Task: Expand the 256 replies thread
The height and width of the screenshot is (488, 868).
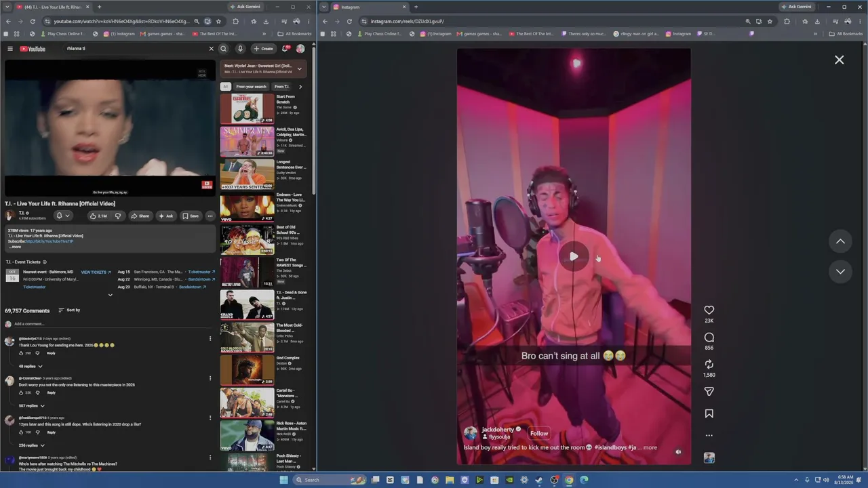Action: (31, 445)
